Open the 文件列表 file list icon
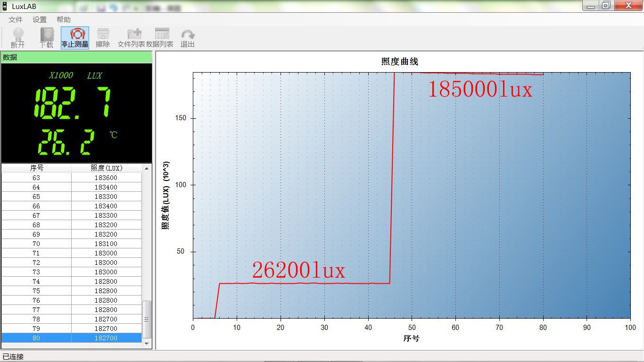Screen dimensions: 644x362 [x=132, y=38]
